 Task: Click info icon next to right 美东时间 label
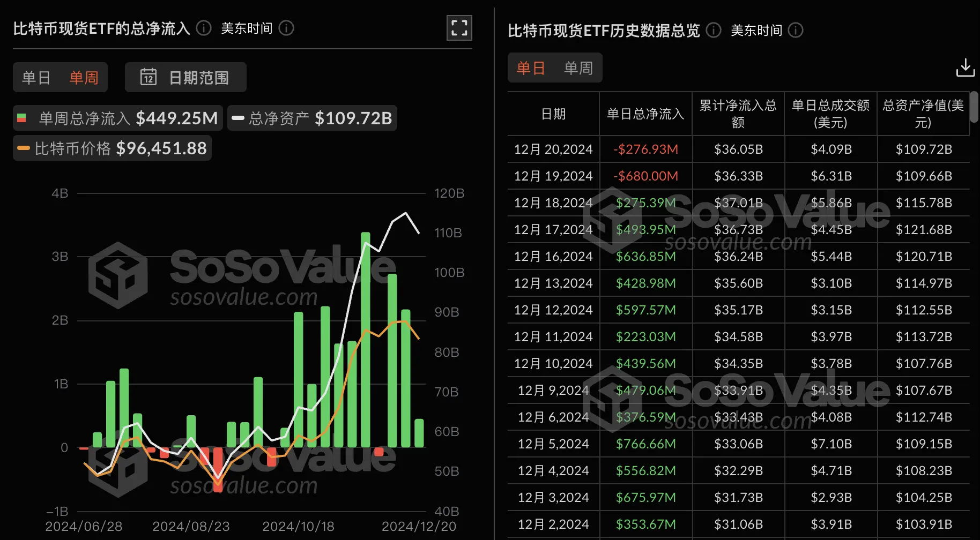pyautogui.click(x=797, y=31)
